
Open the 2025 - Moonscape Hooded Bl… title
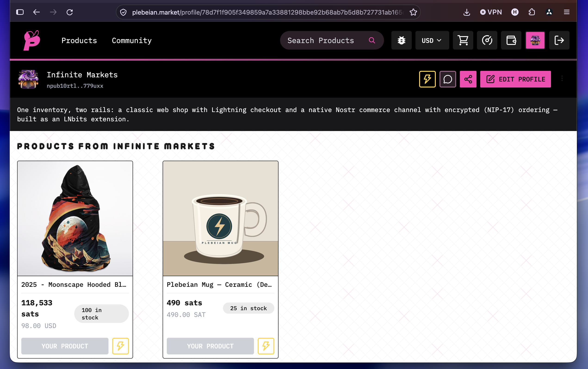pos(74,285)
